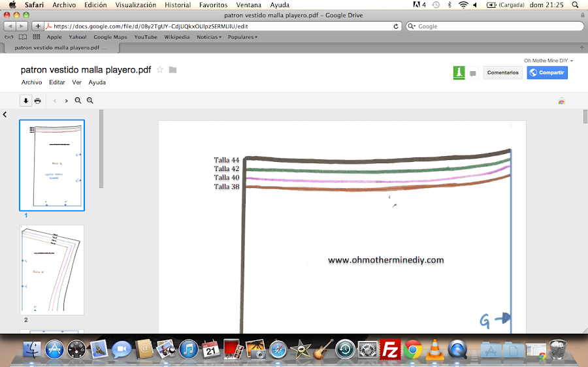588x367 pixels.
Task: Click the blue Compartir button
Action: [x=547, y=72]
